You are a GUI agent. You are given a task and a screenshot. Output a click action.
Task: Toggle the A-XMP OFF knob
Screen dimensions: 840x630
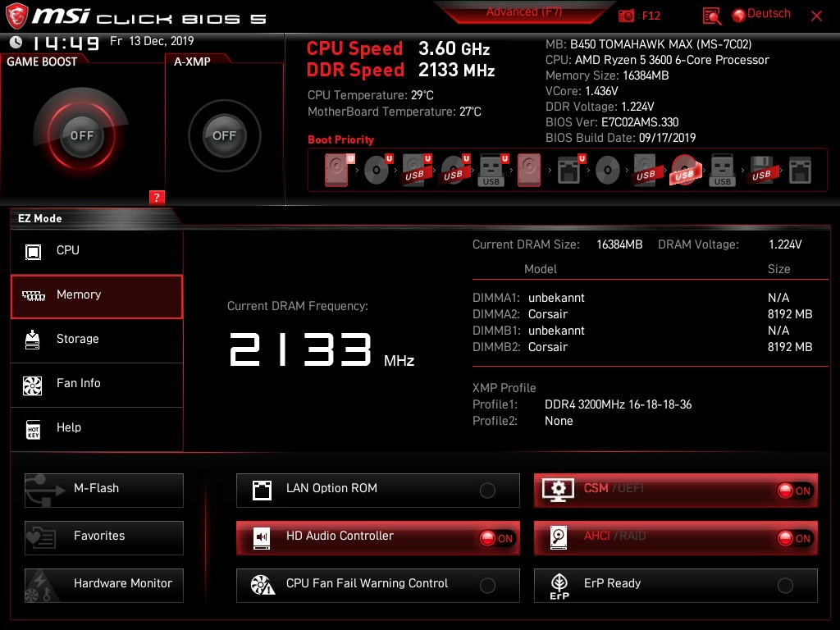pos(224,135)
